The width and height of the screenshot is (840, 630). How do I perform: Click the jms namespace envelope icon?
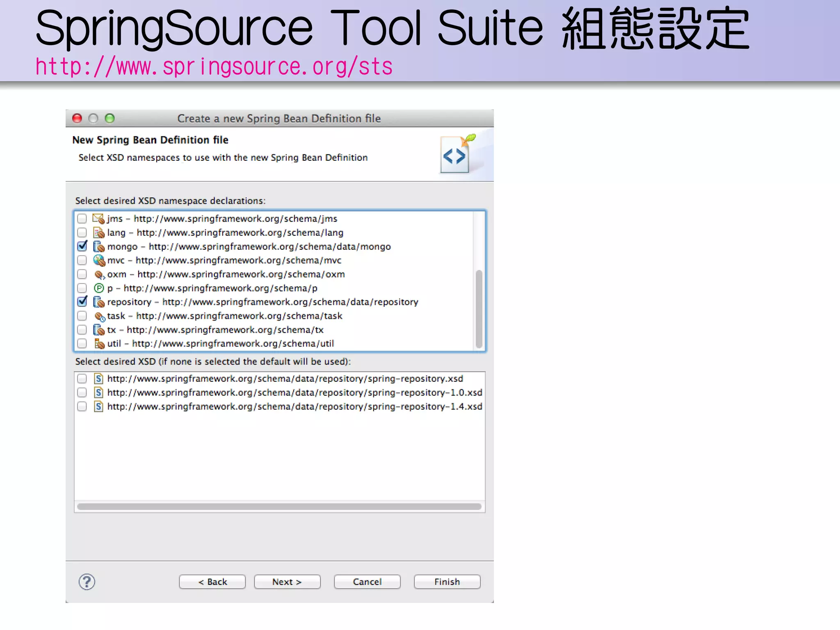pyautogui.click(x=99, y=219)
